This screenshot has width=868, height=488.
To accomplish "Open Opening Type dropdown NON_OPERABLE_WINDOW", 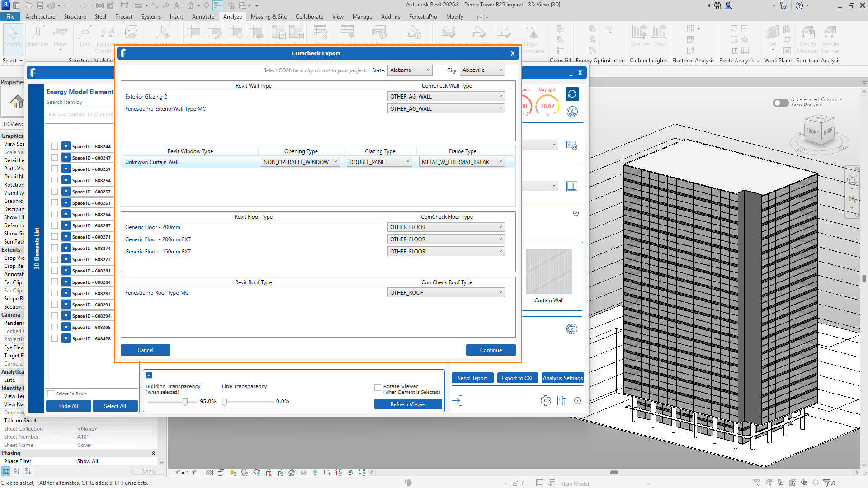I will tap(300, 162).
